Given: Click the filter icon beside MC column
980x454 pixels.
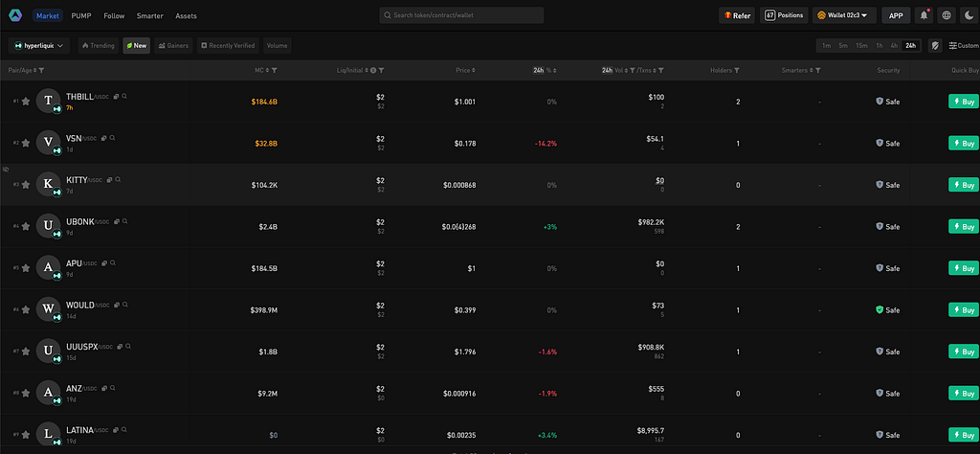Looking at the screenshot, I should [275, 71].
